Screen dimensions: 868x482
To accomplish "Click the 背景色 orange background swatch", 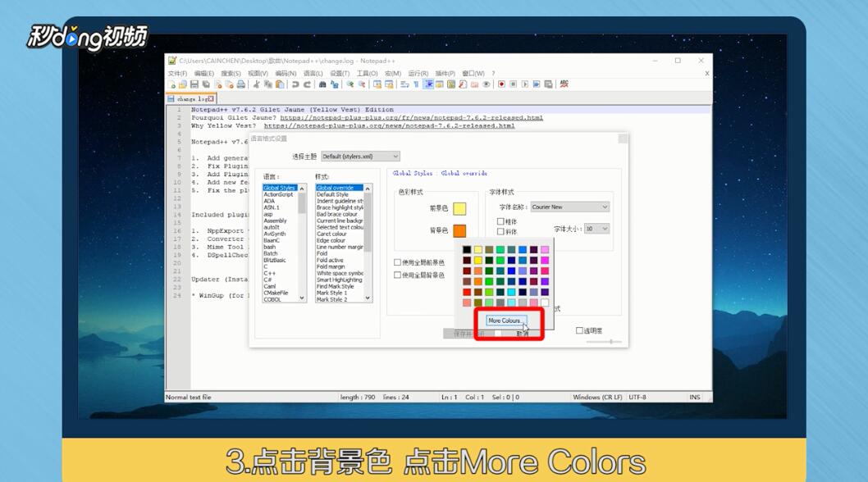I will (459, 230).
